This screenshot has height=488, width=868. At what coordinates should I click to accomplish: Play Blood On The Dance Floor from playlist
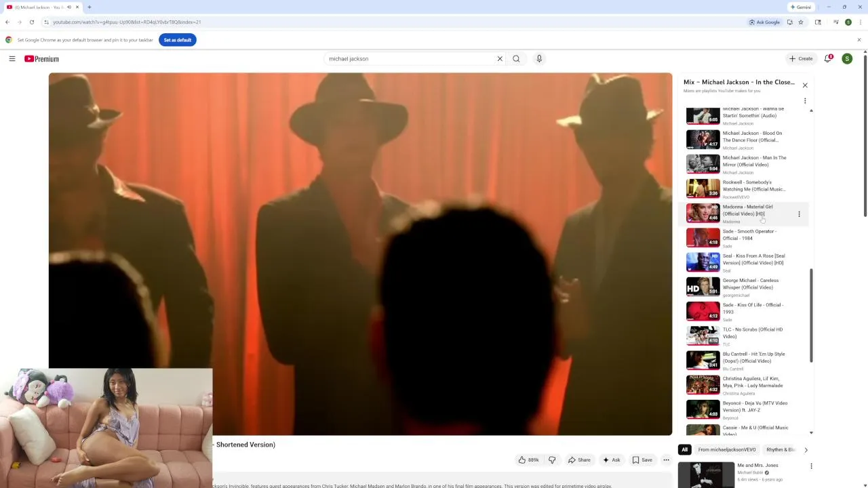(744, 140)
